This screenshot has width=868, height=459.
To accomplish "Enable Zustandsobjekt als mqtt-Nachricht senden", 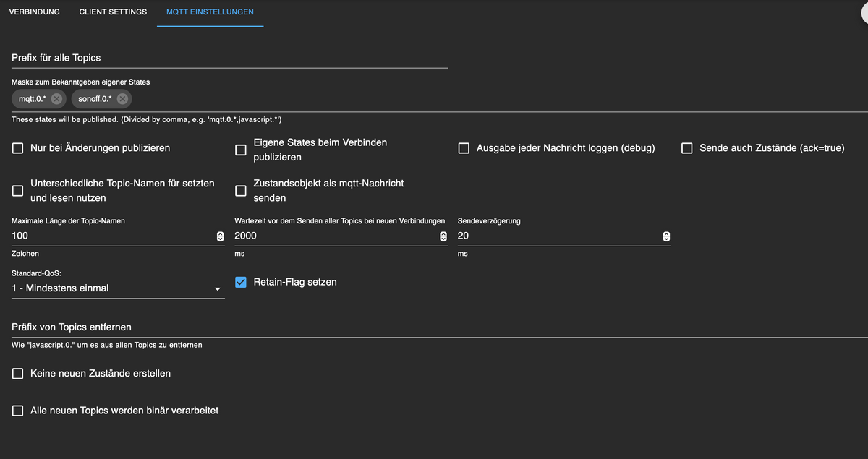I will (241, 191).
